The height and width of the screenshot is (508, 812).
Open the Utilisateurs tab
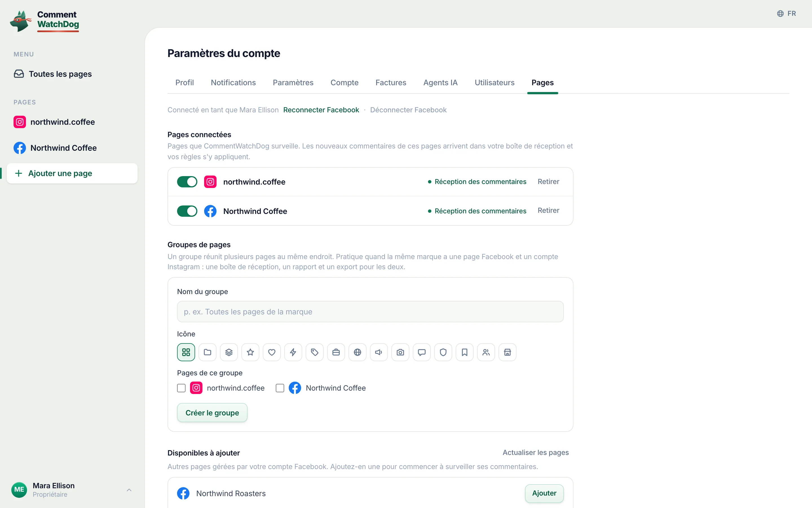[495, 83]
